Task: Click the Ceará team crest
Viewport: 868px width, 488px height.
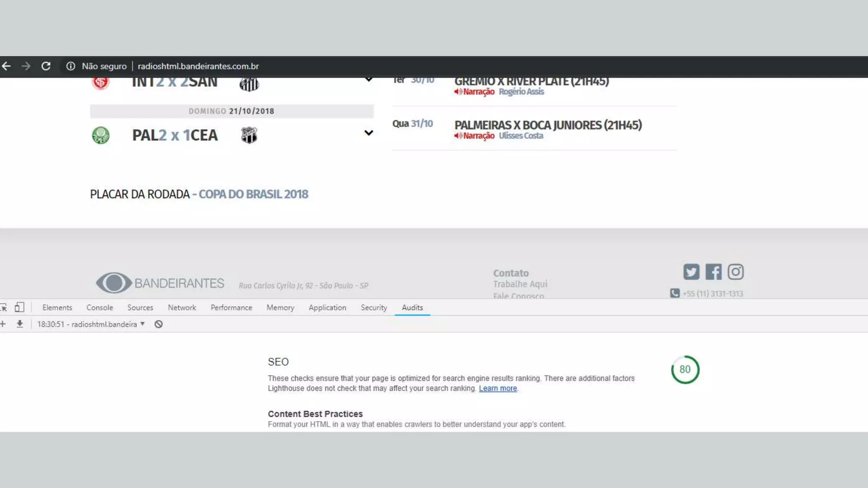Action: point(249,135)
